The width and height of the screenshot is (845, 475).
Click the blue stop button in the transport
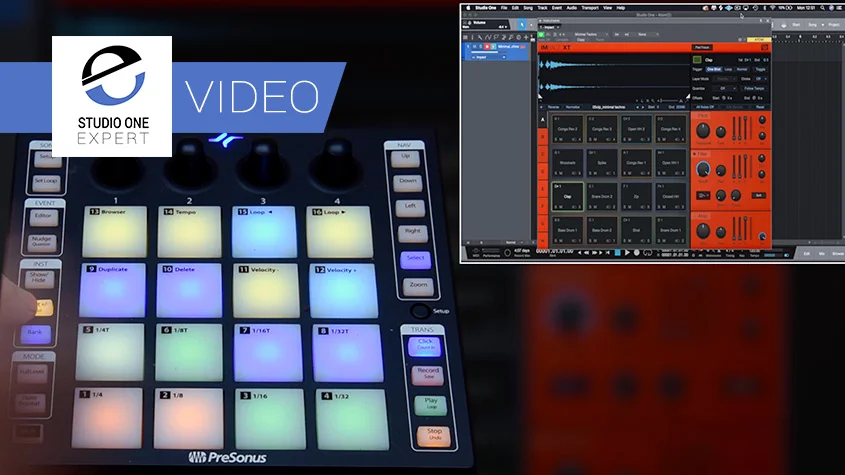click(618, 252)
